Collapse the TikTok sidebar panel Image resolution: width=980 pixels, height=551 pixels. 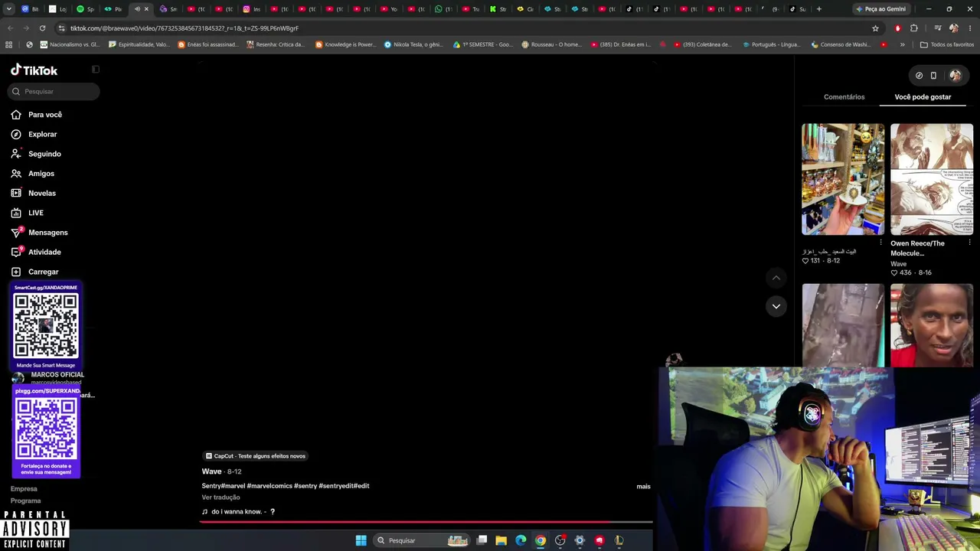[x=96, y=70]
